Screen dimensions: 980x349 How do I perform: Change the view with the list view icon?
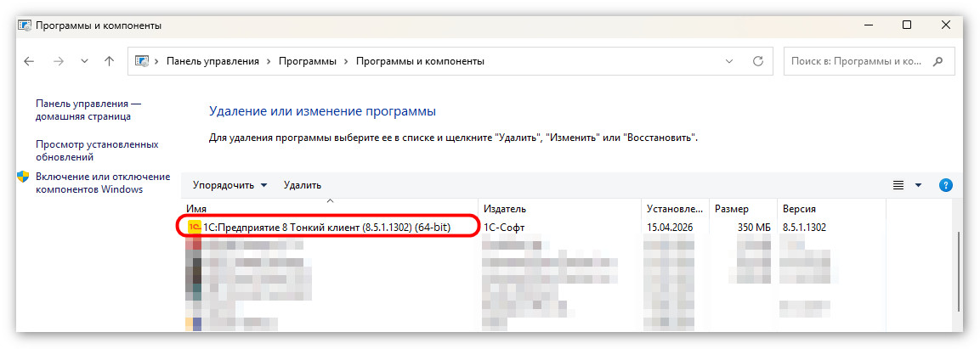click(898, 185)
